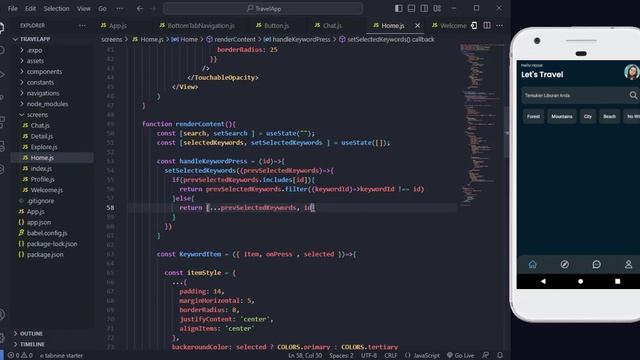Screen dimensions: 640x360
Task: Open errors and warnings status
Action: point(20,356)
